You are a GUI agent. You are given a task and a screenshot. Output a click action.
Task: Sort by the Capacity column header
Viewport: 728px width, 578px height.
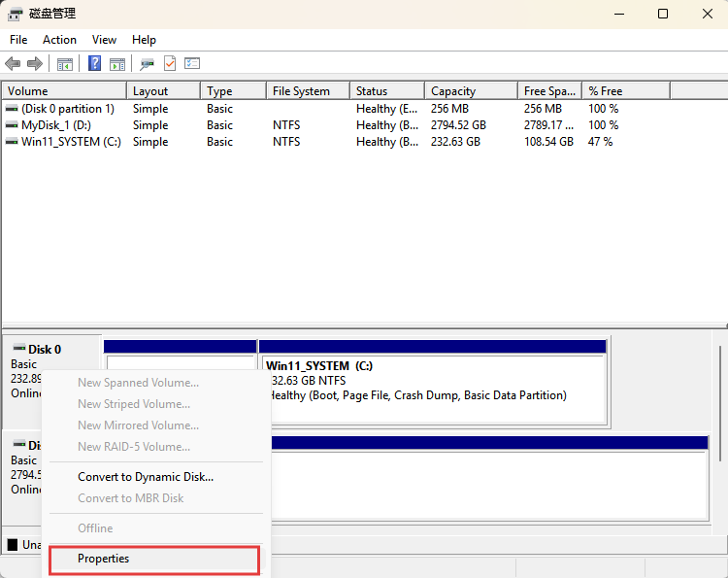[471, 91]
